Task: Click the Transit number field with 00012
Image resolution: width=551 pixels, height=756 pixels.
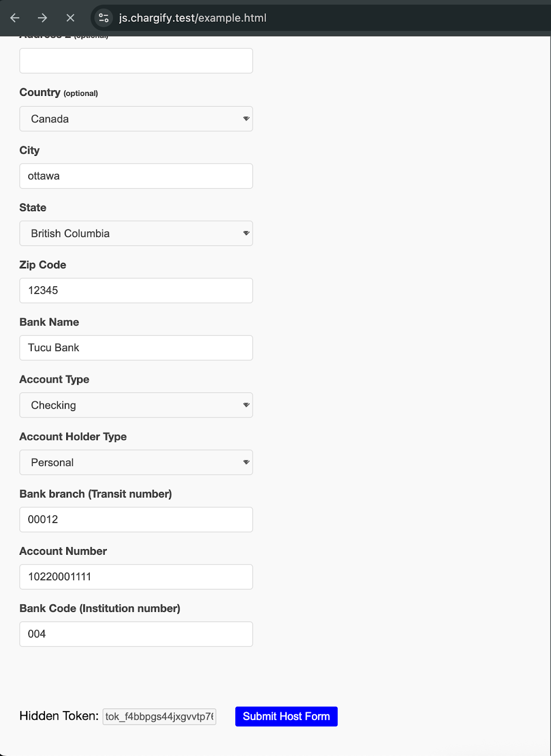Action: (136, 519)
